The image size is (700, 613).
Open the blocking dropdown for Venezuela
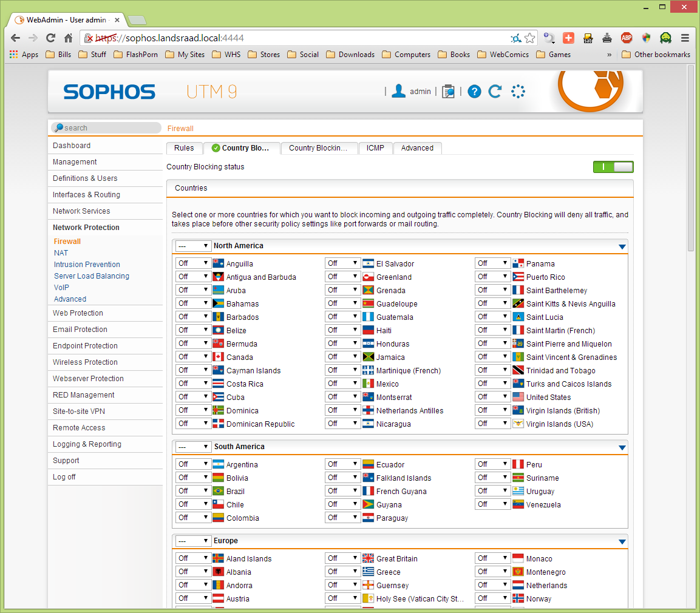[492, 504]
